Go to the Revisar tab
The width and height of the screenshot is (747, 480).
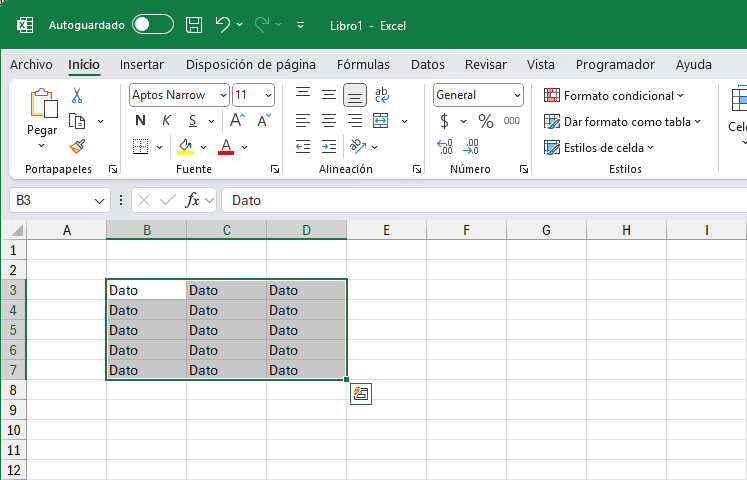(x=485, y=64)
